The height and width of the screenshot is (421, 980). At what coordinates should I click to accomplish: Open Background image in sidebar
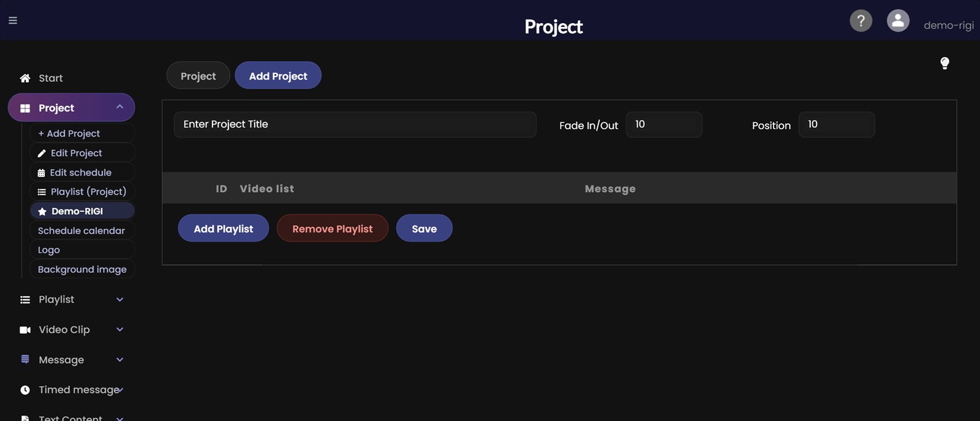[x=82, y=269]
